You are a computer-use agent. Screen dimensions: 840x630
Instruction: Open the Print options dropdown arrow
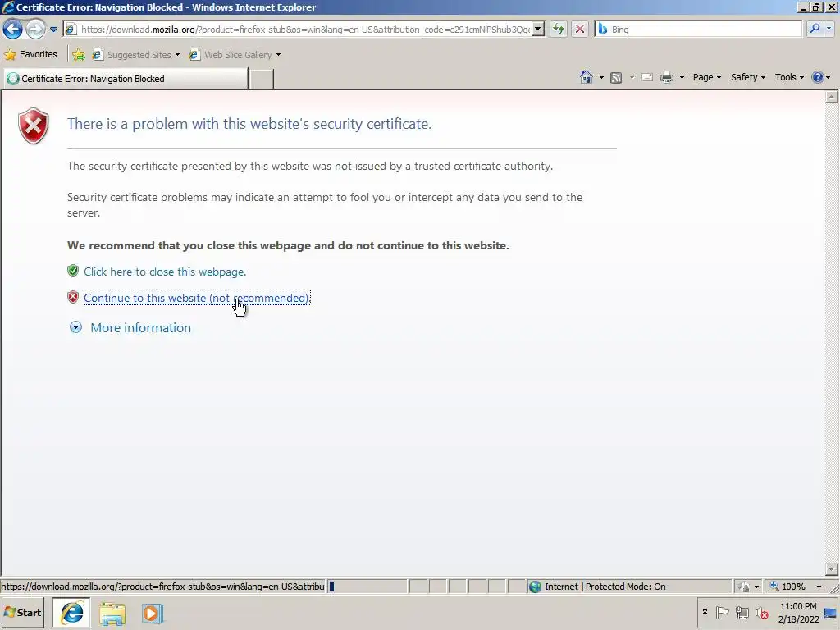pyautogui.click(x=682, y=78)
